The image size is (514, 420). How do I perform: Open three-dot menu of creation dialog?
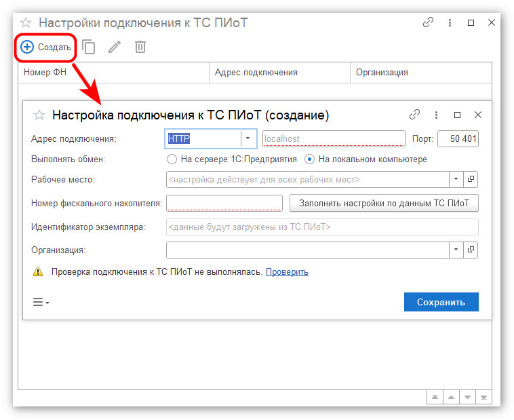(x=436, y=115)
